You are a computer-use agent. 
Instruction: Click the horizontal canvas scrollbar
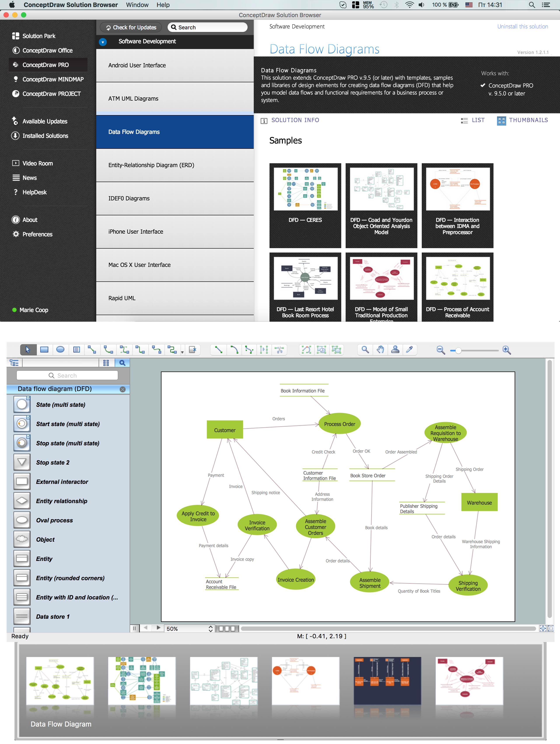(388, 629)
